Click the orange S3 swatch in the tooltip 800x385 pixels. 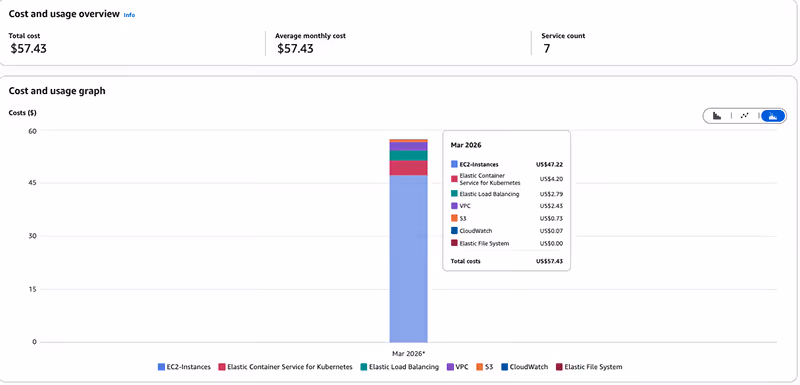tap(454, 218)
